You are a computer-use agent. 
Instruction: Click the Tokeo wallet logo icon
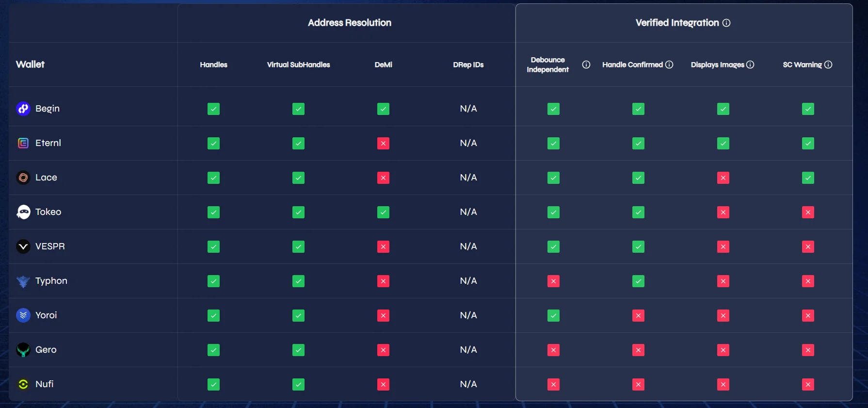pyautogui.click(x=23, y=212)
